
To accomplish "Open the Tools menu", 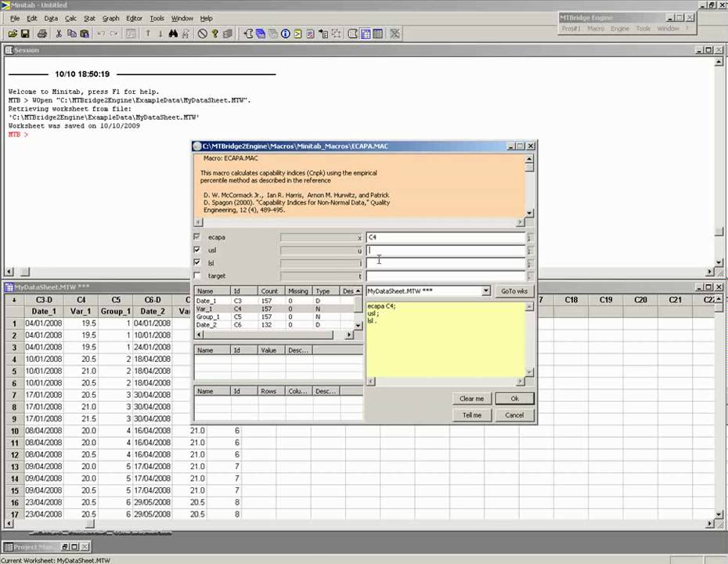I will [157, 18].
